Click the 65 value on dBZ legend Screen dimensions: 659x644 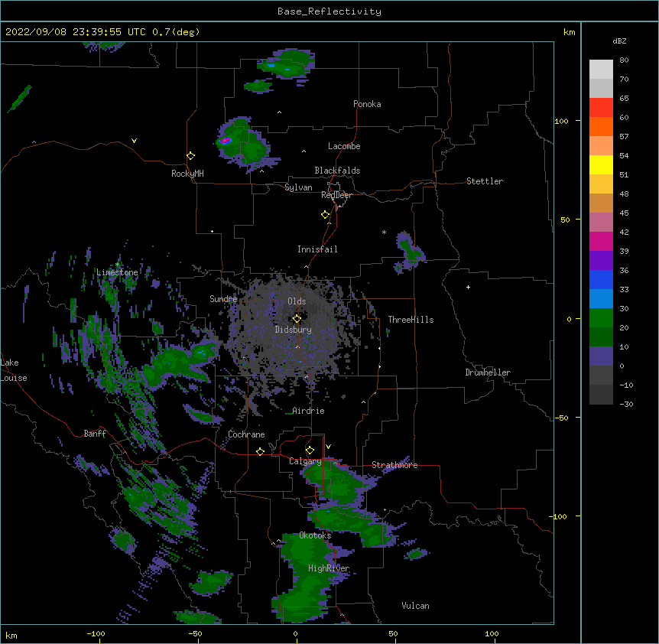(624, 99)
